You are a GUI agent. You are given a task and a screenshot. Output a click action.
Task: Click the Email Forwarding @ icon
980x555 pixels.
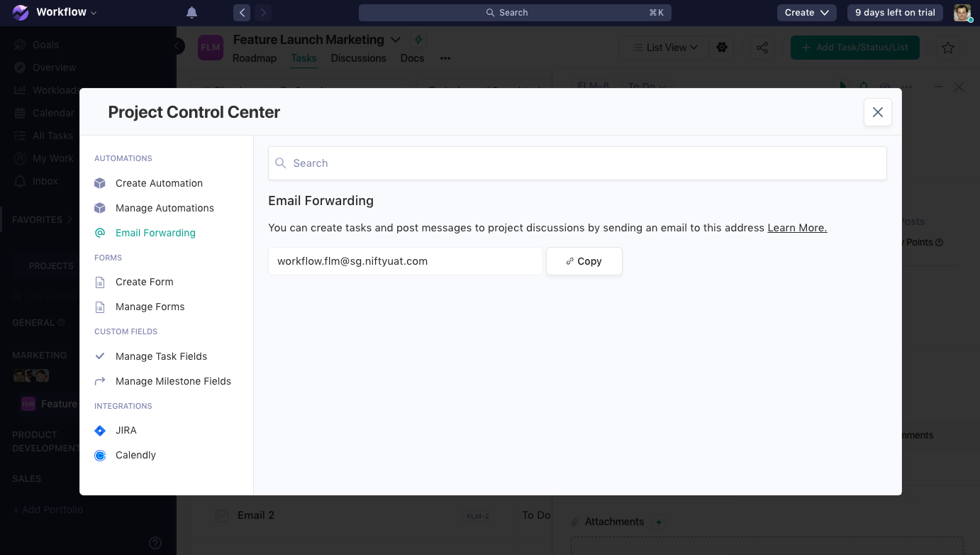100,233
